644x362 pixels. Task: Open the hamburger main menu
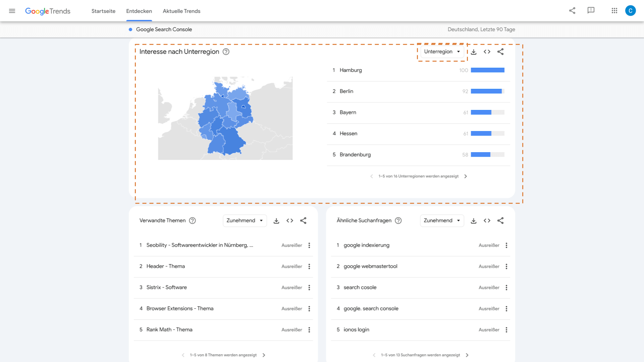(x=12, y=11)
